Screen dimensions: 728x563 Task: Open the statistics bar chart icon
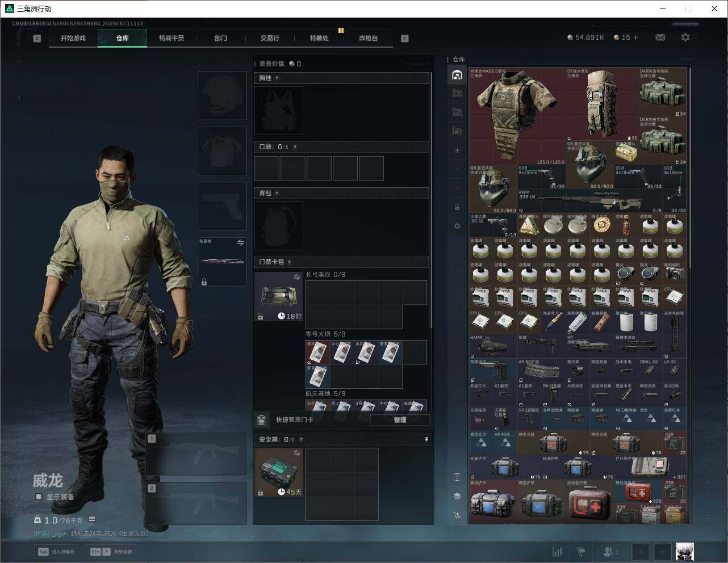tap(558, 551)
